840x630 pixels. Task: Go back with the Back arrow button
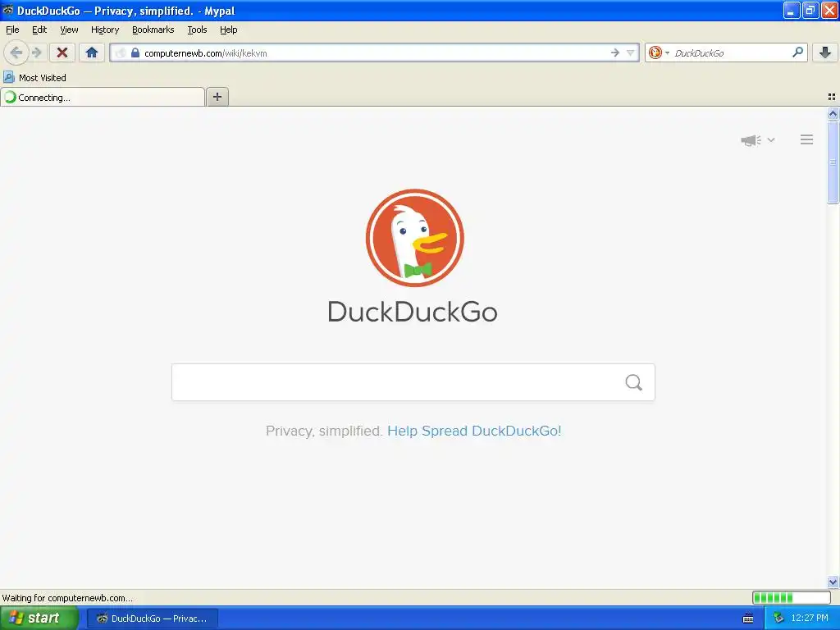point(16,52)
